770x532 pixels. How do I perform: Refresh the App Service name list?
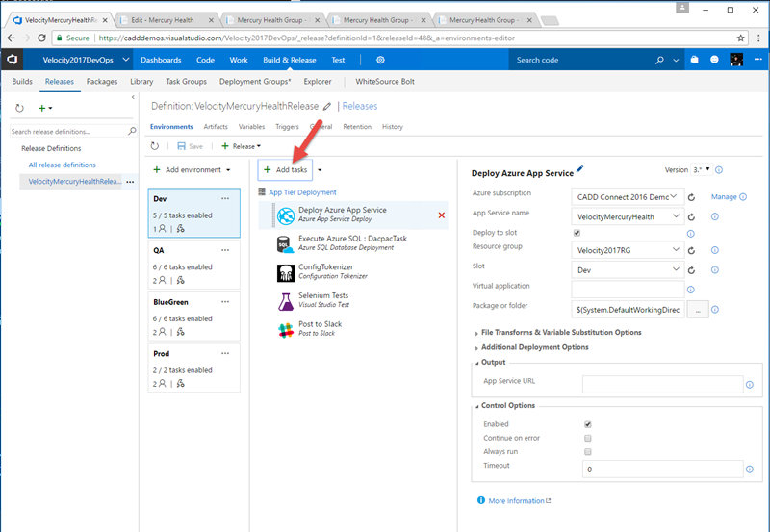(x=691, y=216)
